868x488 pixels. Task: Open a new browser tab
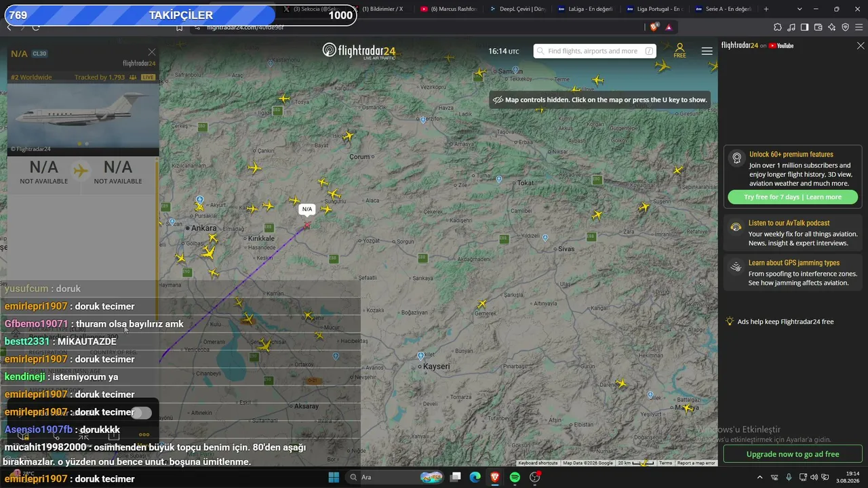766,9
